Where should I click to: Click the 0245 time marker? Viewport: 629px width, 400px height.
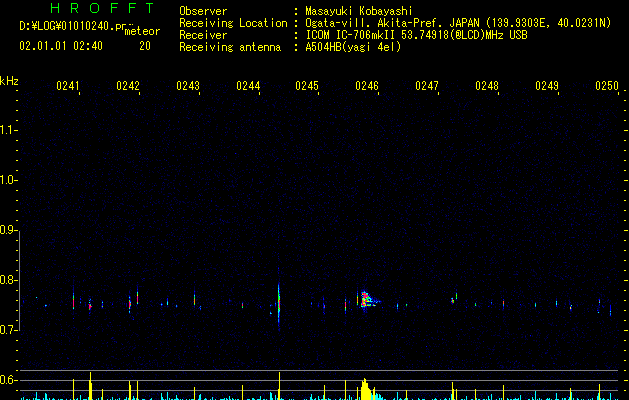307,86
